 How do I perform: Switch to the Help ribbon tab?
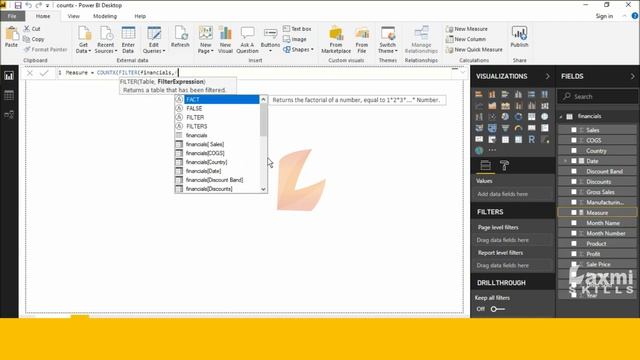[140, 16]
